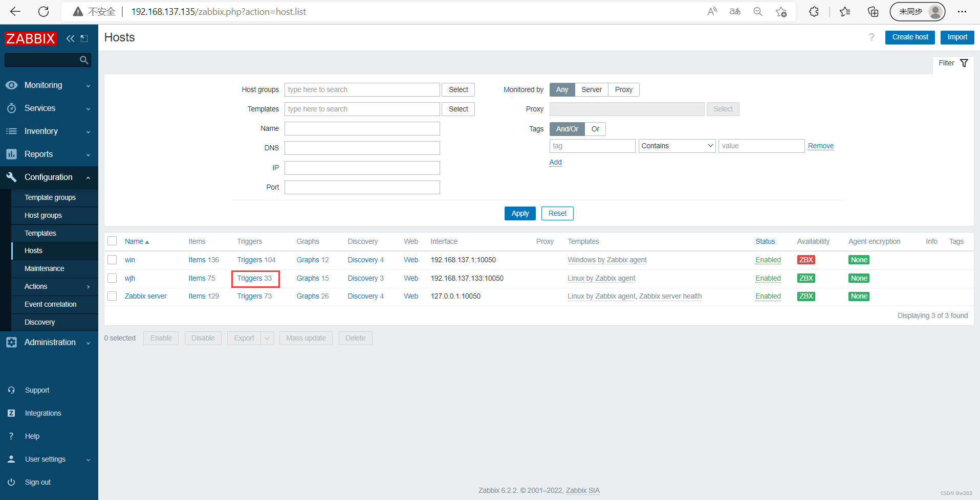The image size is (980, 500).
Task: Click the browser back arrow
Action: point(15,11)
